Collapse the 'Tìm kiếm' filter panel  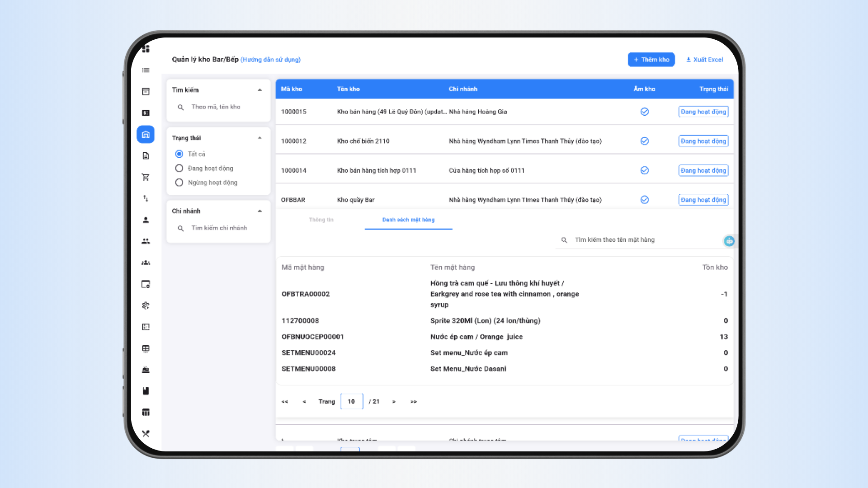(260, 90)
